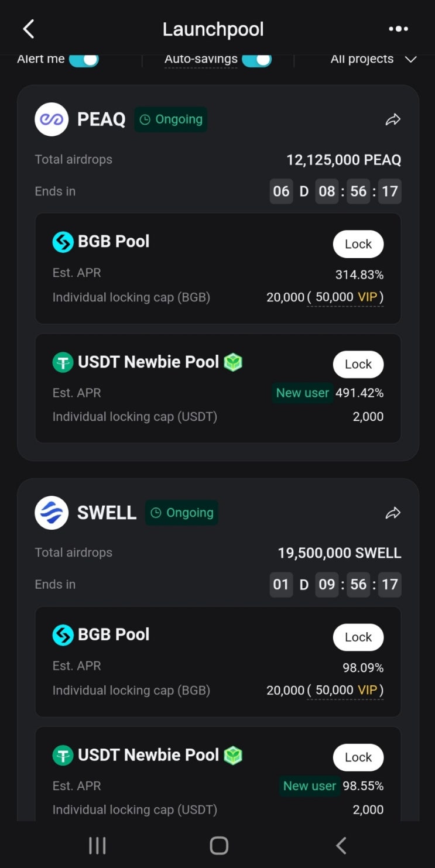Tap the green cube icon beside PEAQ USDT Newbie Pool

coord(233,363)
